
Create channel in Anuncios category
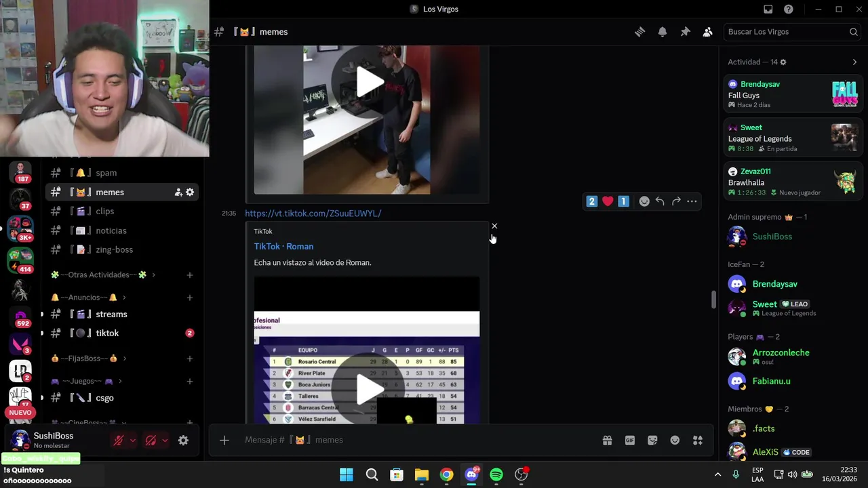(x=190, y=298)
